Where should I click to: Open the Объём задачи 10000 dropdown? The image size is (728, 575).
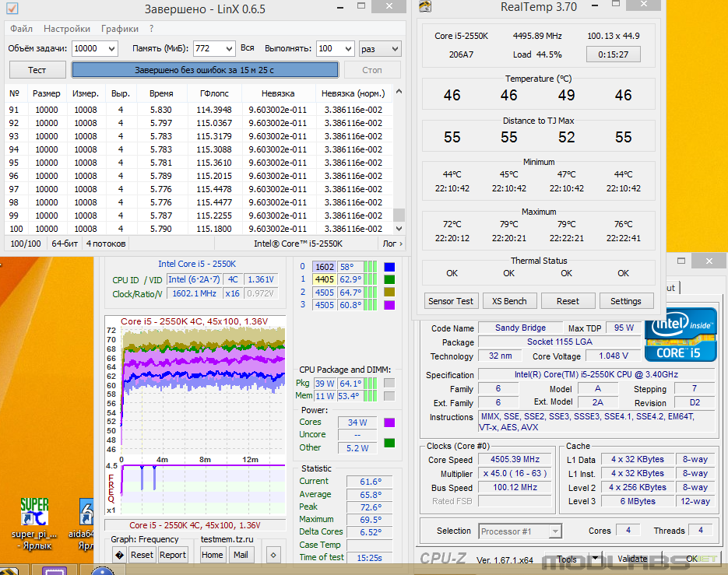pyautogui.click(x=95, y=48)
